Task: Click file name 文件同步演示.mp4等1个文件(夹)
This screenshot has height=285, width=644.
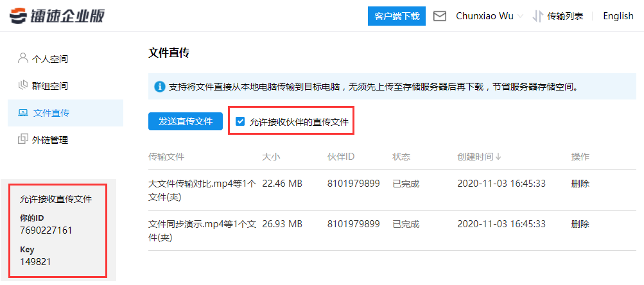Action: tap(202, 230)
